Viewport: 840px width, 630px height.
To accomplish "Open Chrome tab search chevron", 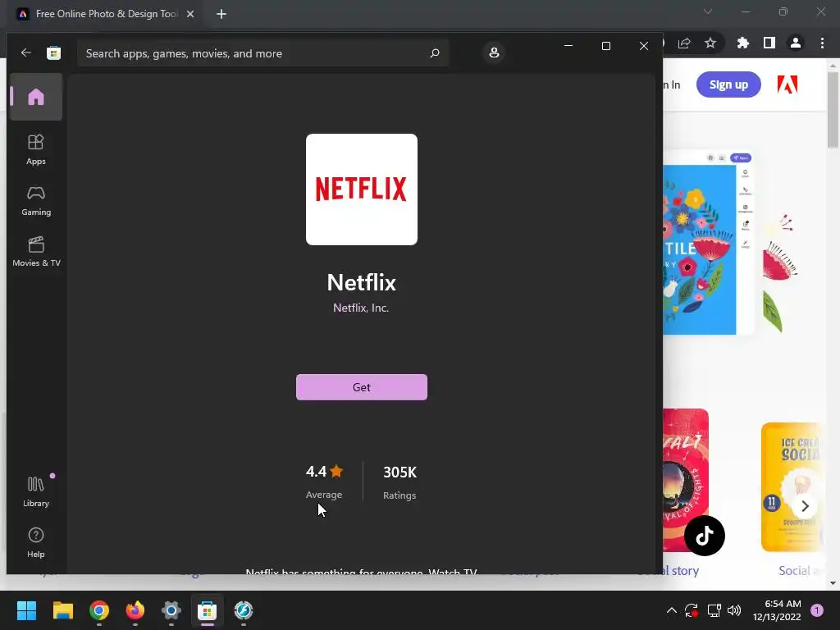I will [708, 11].
